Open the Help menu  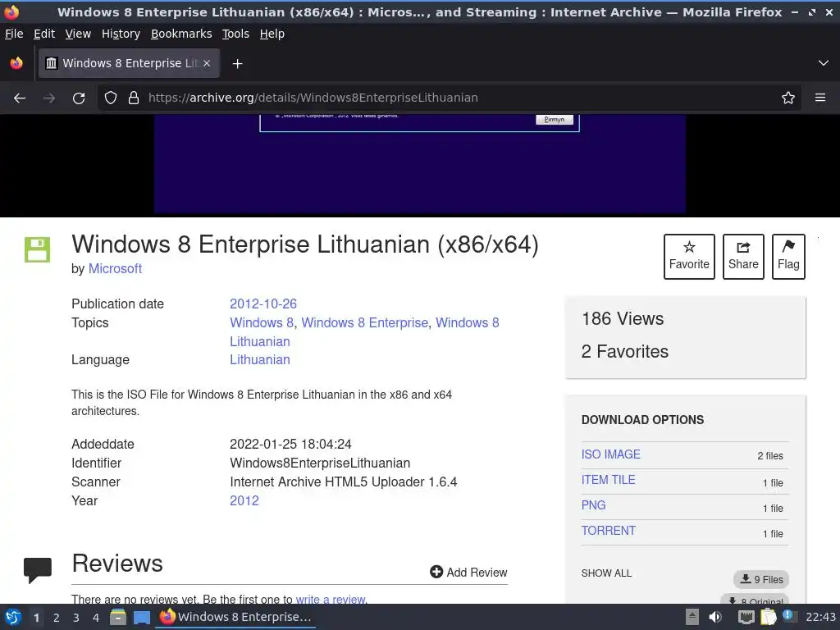272,34
